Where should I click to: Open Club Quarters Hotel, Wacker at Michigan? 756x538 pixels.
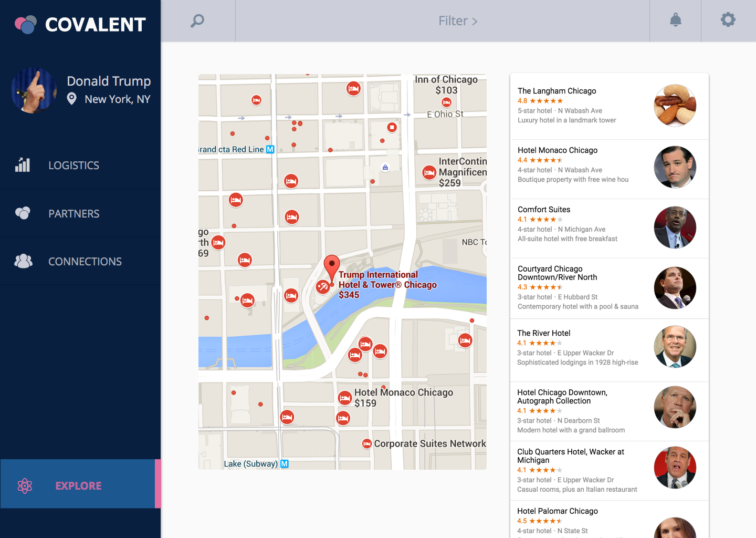click(610, 471)
